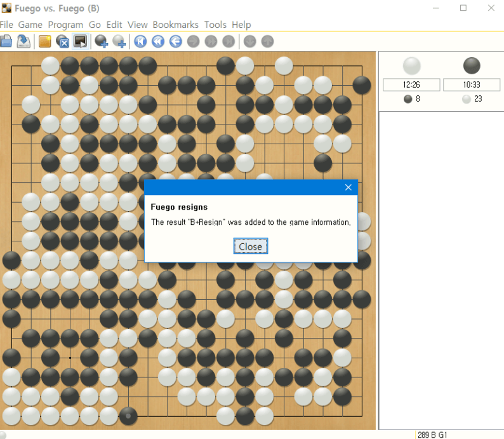Click the greyed-out forward ten moves icon
Screen dimensions: 504x439
[211, 41]
